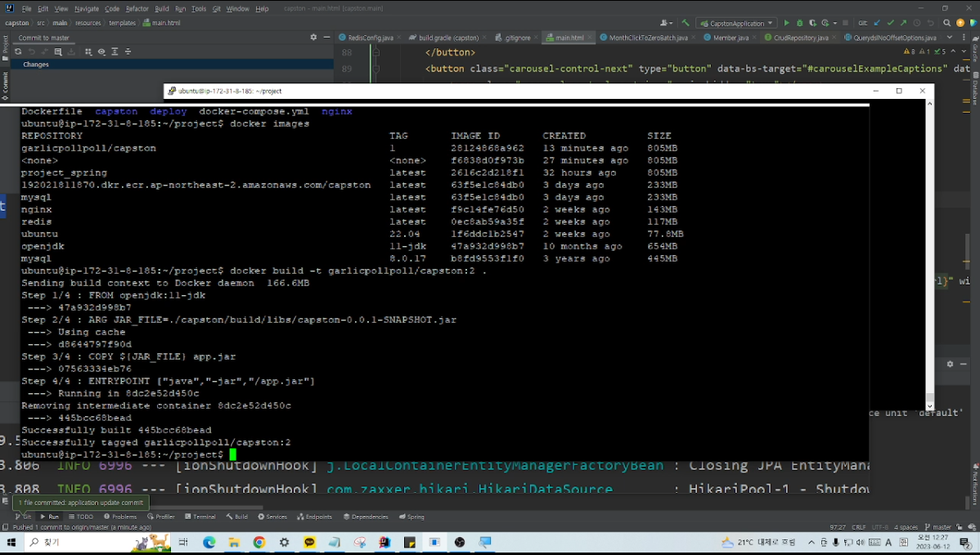Open Microsoft Edge from the taskbar
This screenshot has width=980, height=555.
click(209, 543)
